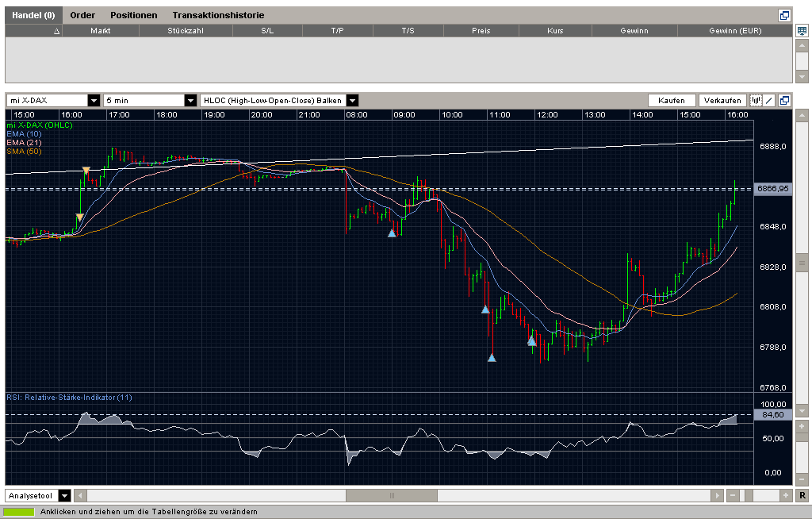Click the EMA (10) legend label
This screenshot has height=519, width=812.
pos(24,134)
